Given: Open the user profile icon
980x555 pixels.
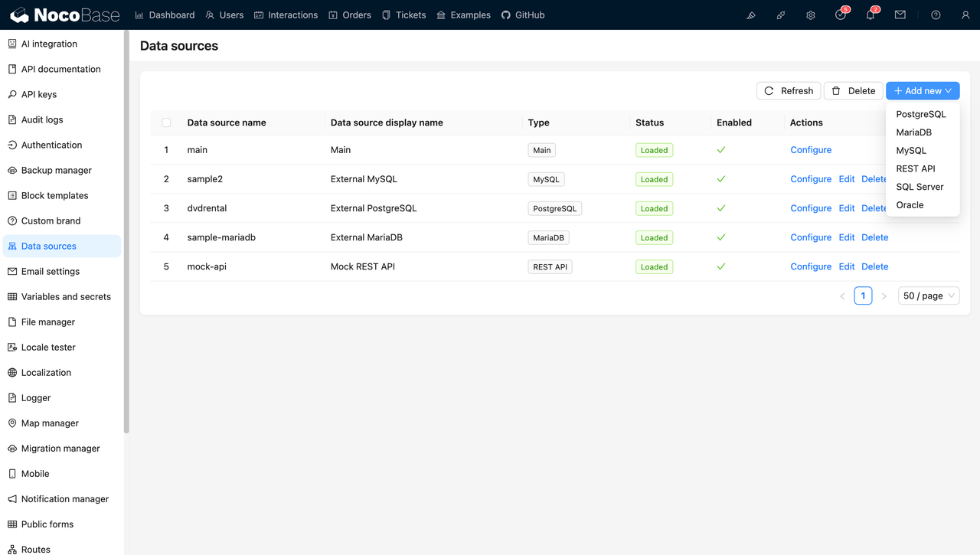Looking at the screenshot, I should click(x=965, y=15).
